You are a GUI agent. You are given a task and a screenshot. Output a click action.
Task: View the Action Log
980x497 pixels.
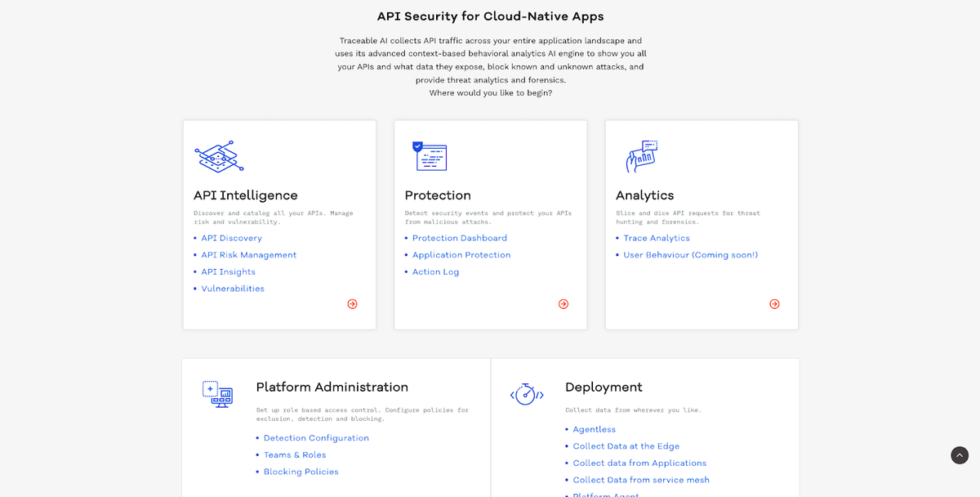pos(435,271)
